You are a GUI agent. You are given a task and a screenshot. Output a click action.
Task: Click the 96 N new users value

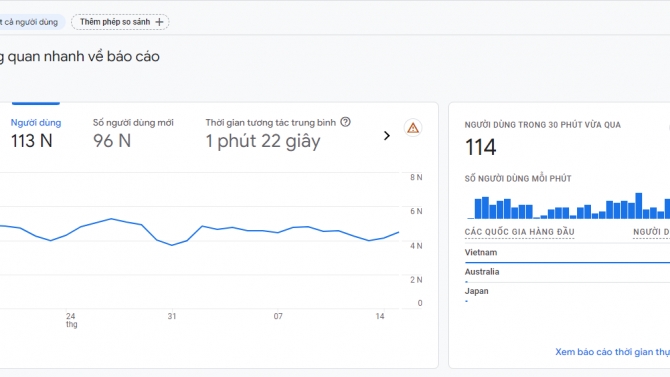point(112,141)
